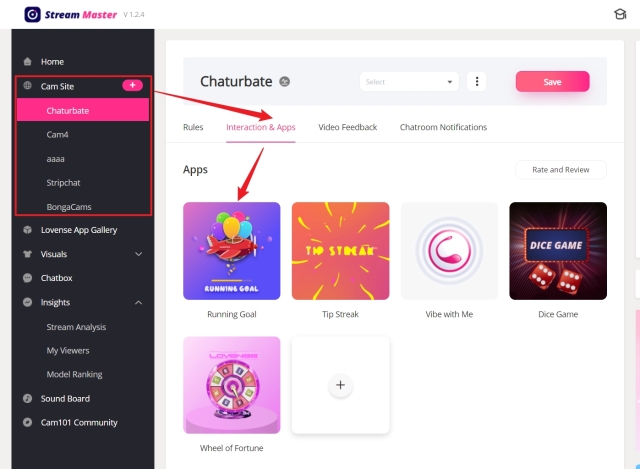This screenshot has height=469, width=640.
Task: Expand the Visuals menu chevron
Action: coord(139,254)
